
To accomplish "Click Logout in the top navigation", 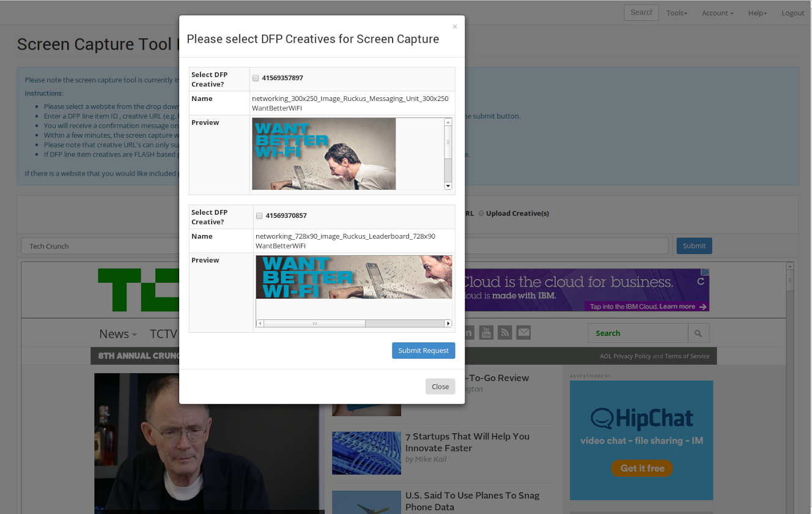I will pos(792,13).
